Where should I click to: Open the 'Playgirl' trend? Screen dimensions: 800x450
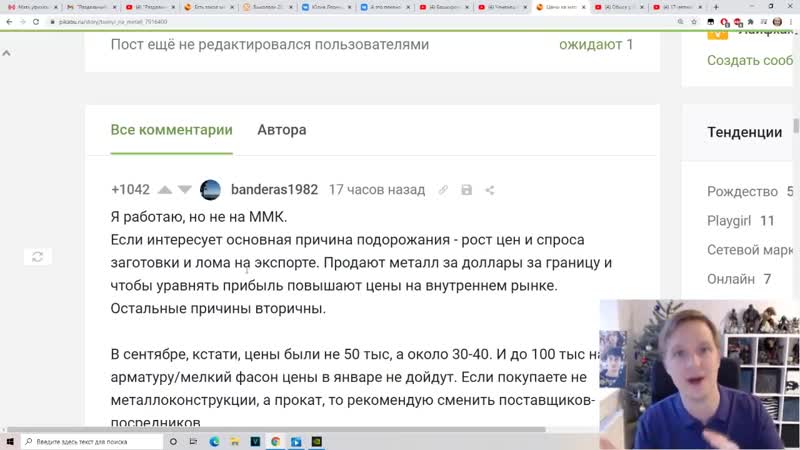click(729, 221)
